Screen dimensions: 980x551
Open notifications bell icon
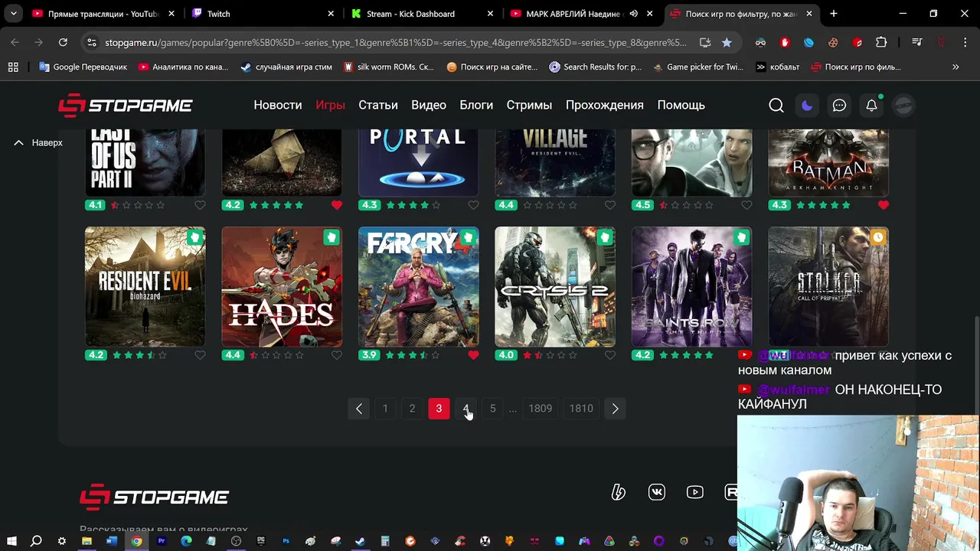[871, 106]
